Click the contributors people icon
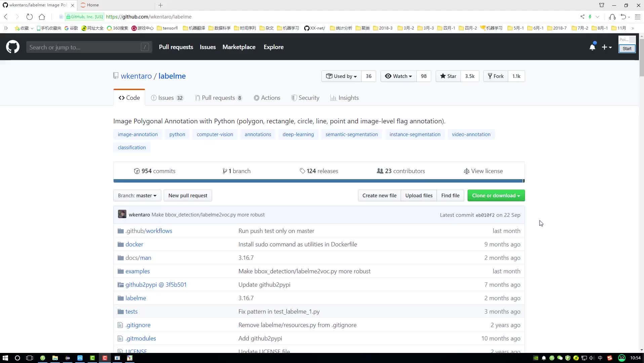Screen dimensions: 644x363 (x=380, y=171)
